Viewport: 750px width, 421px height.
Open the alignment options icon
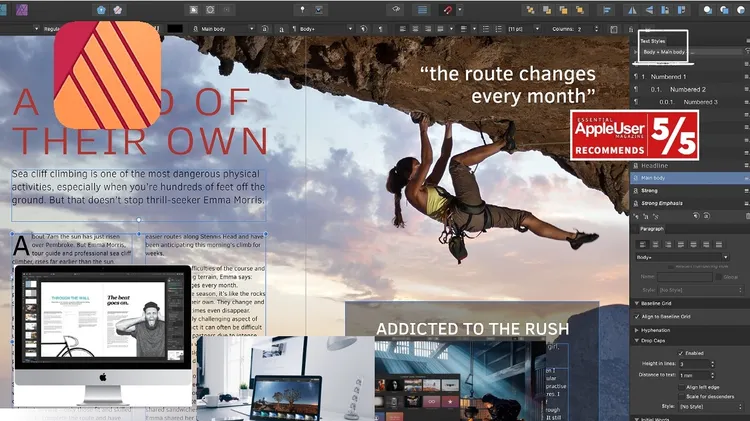607,10
